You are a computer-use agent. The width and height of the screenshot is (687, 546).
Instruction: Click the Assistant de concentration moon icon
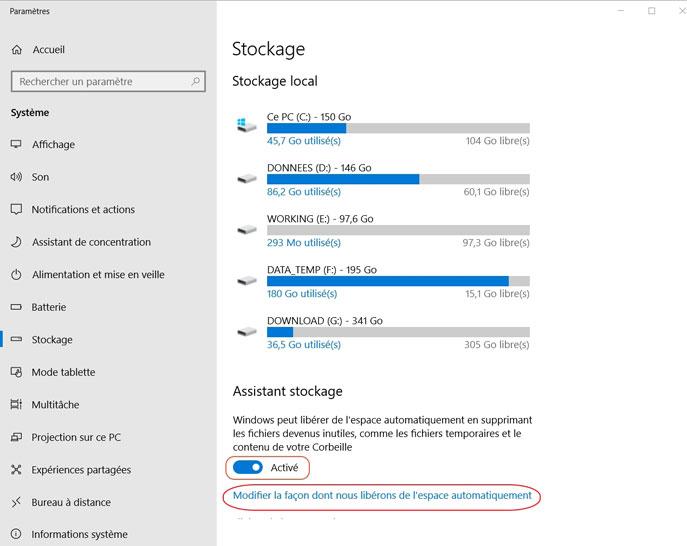click(x=16, y=242)
